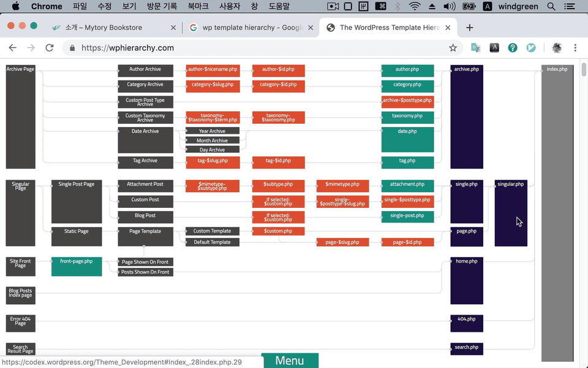Click the padlock site info icon
This screenshot has height=368, width=588.
click(72, 48)
